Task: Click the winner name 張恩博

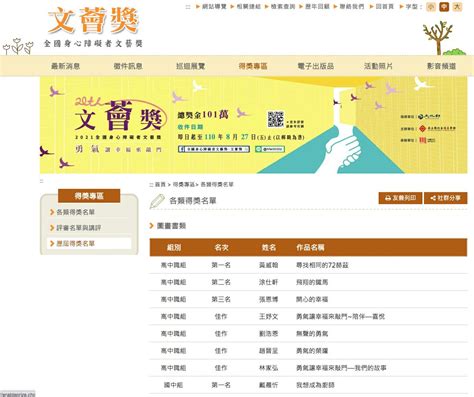Action: point(268,299)
